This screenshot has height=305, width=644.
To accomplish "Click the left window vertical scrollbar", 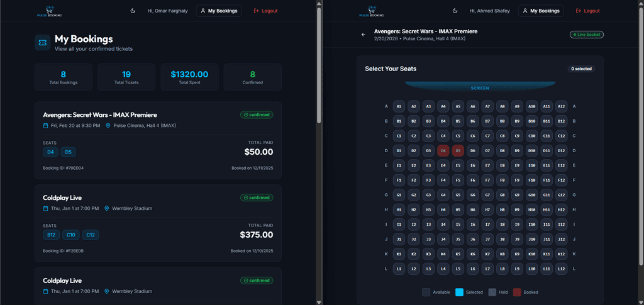I will (x=319, y=65).
